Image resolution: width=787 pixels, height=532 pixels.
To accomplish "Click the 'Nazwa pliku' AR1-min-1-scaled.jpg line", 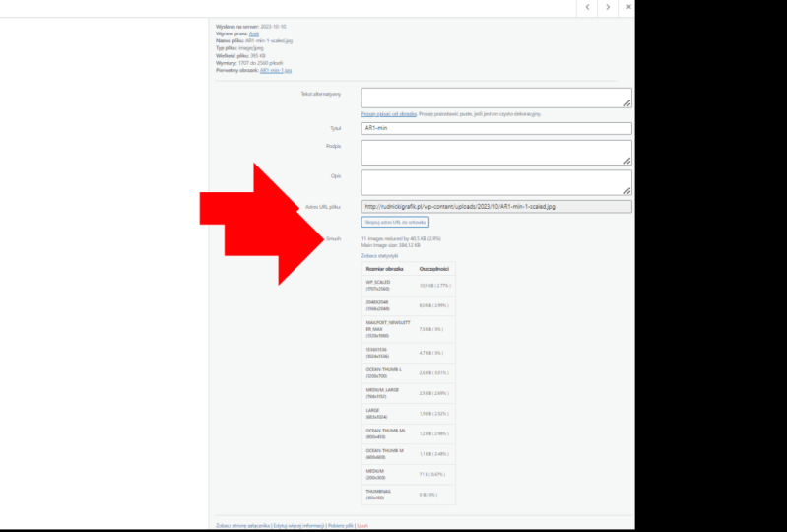I will pos(254,40).
